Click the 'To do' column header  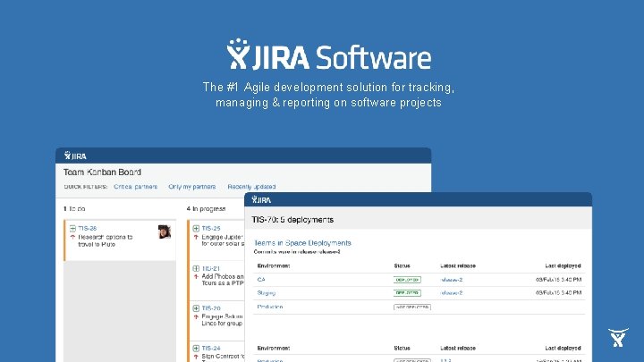(74, 209)
